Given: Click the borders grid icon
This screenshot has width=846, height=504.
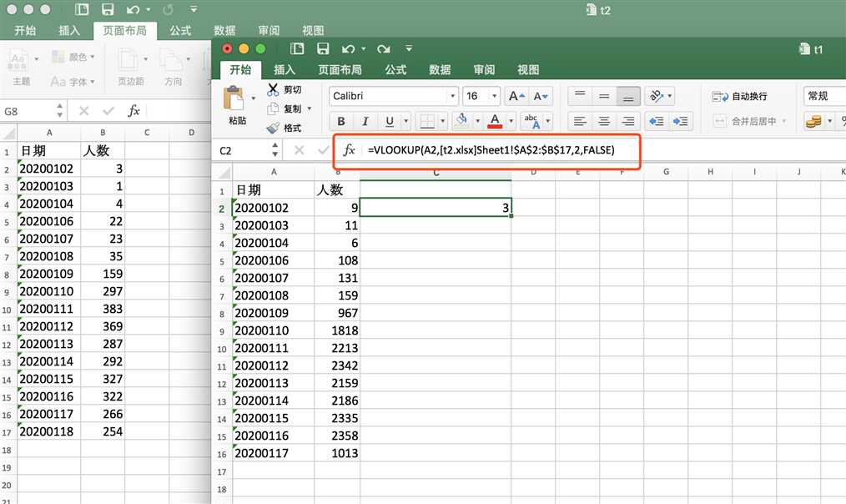Looking at the screenshot, I should 427,121.
